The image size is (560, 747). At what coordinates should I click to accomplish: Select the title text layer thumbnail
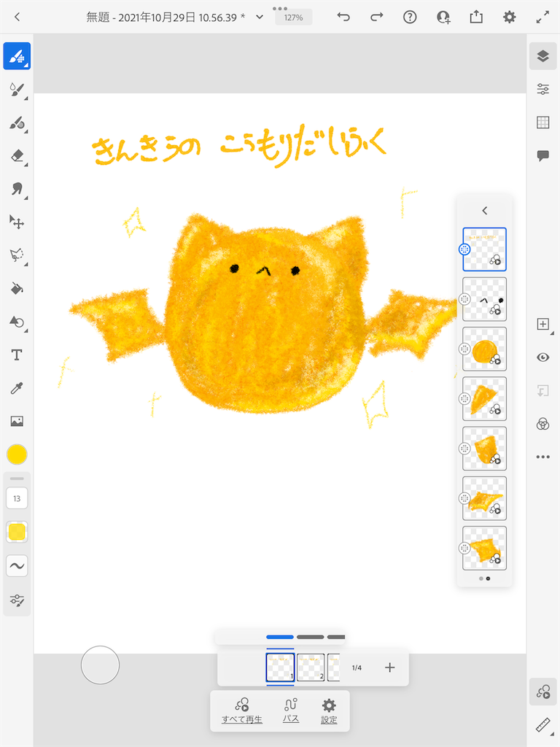(485, 249)
